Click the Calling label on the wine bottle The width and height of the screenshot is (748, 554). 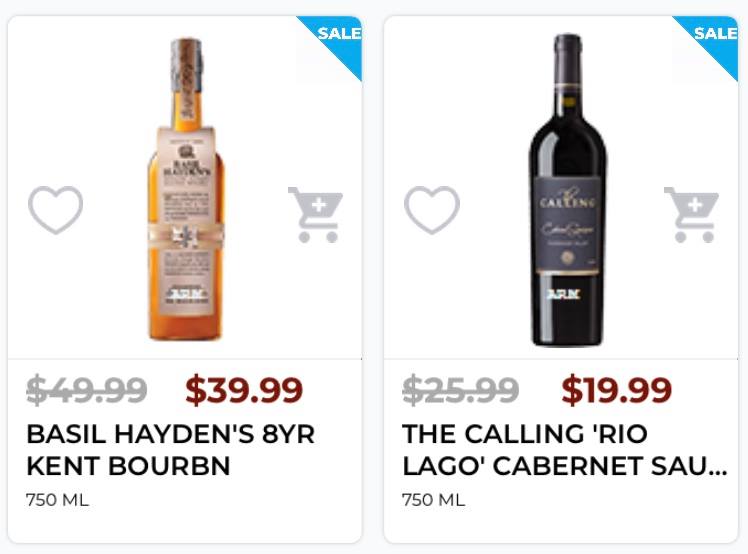[x=566, y=215]
